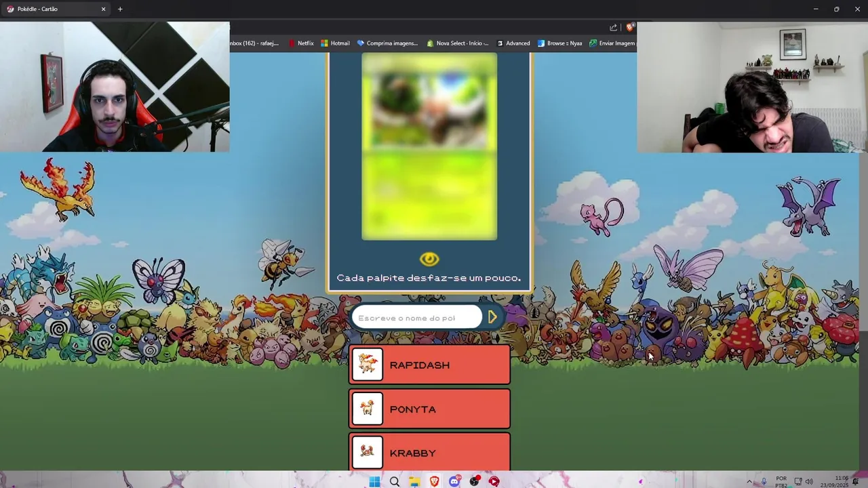Click the volume tray icon
Viewport: 868px width, 488px height.
click(809, 481)
